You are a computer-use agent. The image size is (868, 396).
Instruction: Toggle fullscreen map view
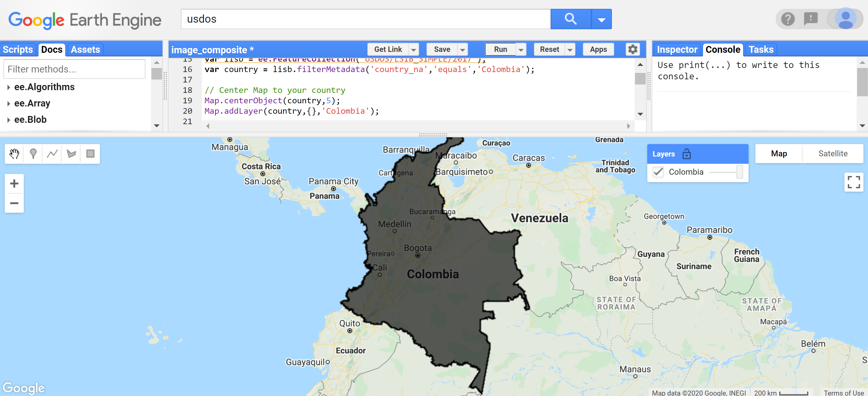point(853,182)
